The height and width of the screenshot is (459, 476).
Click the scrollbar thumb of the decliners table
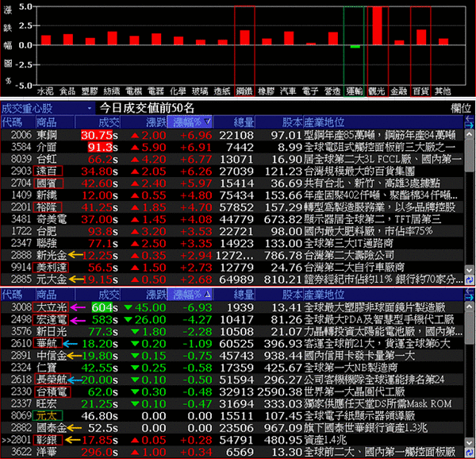pyautogui.click(x=470, y=327)
